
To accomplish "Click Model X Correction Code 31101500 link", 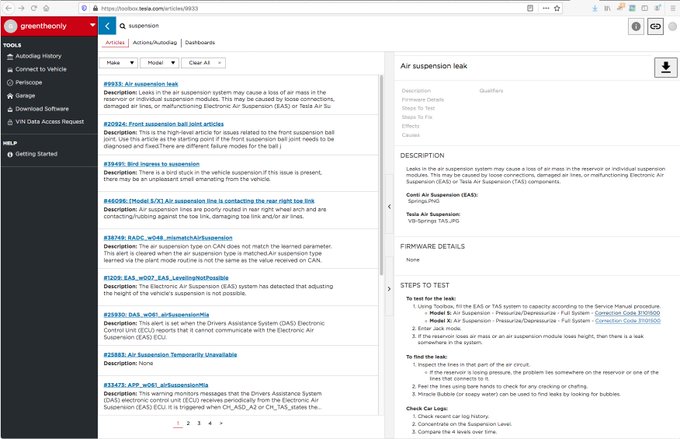I will [628, 321].
